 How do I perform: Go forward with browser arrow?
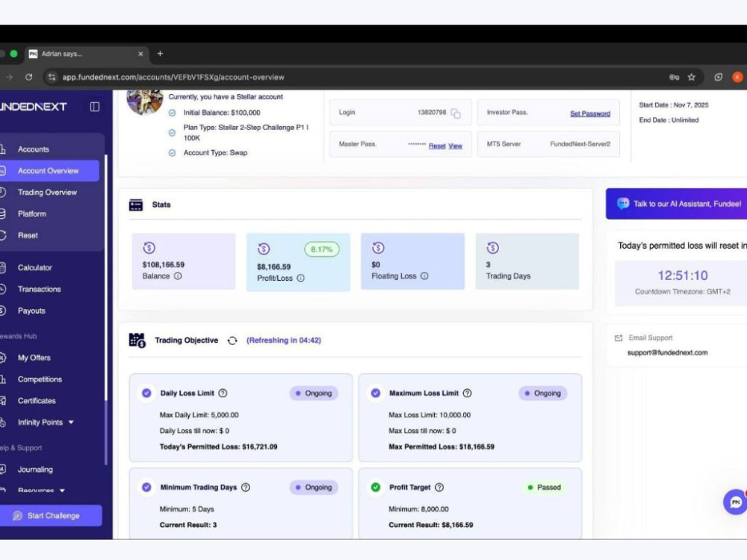coord(9,77)
